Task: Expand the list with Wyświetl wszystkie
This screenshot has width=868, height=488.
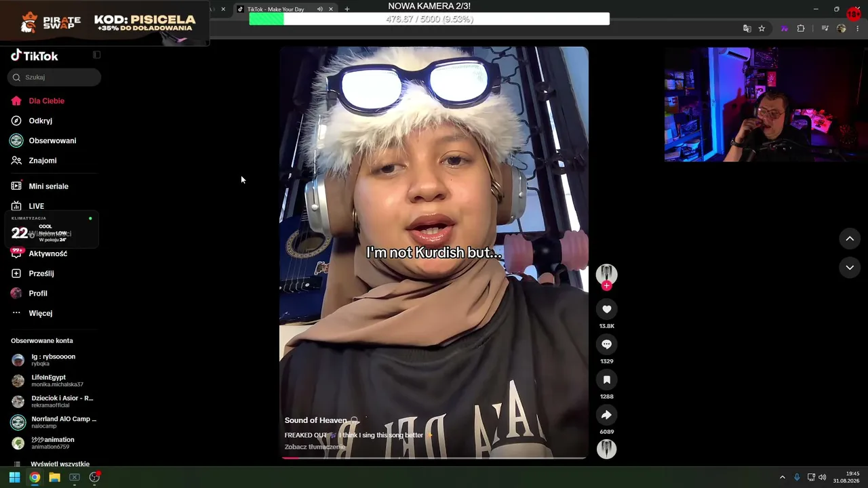Action: click(x=54, y=464)
